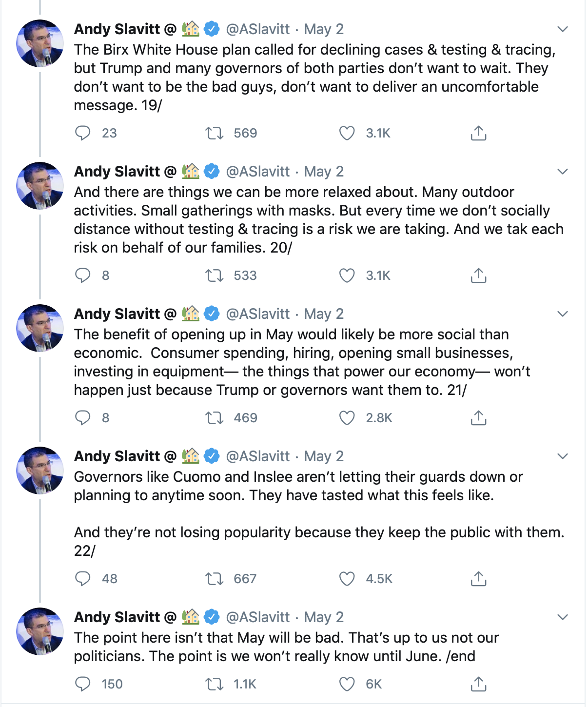Open the chevron menu on the /end tweet
Image resolution: width=588 pixels, height=707 pixels.
tap(563, 617)
